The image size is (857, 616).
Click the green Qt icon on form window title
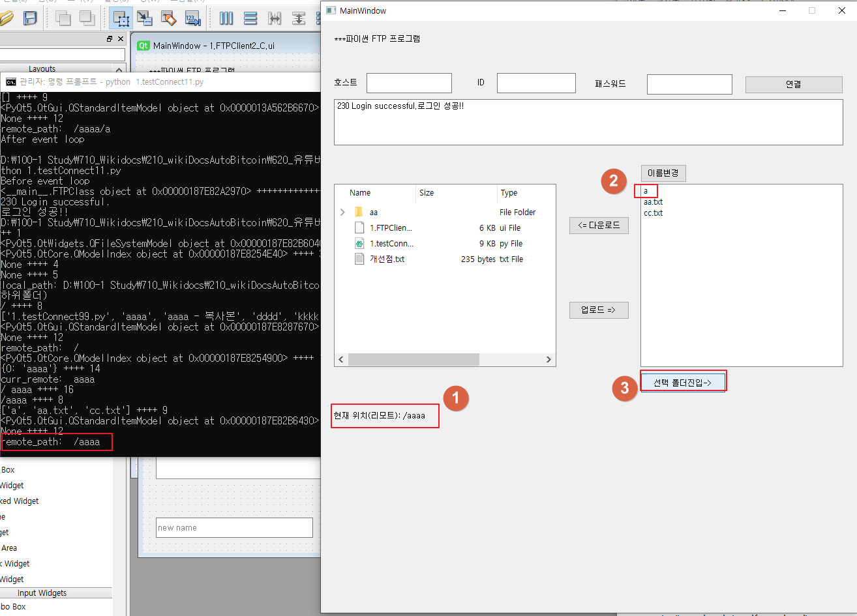pyautogui.click(x=143, y=46)
